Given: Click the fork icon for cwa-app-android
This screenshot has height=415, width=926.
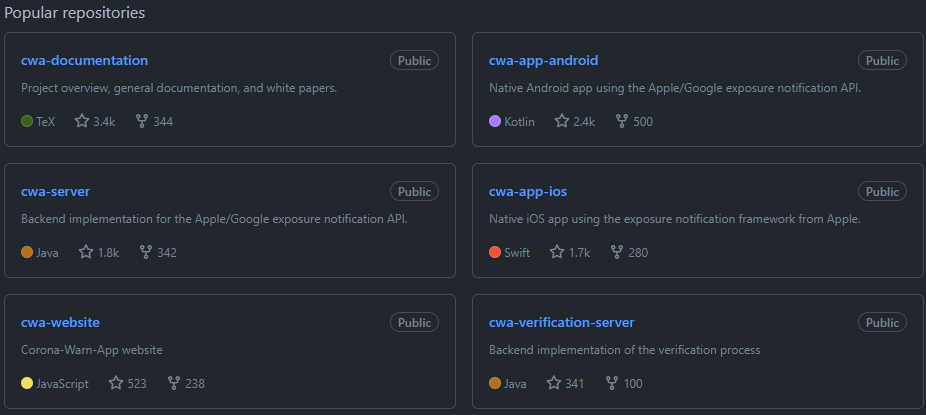Looking at the screenshot, I should tap(622, 122).
